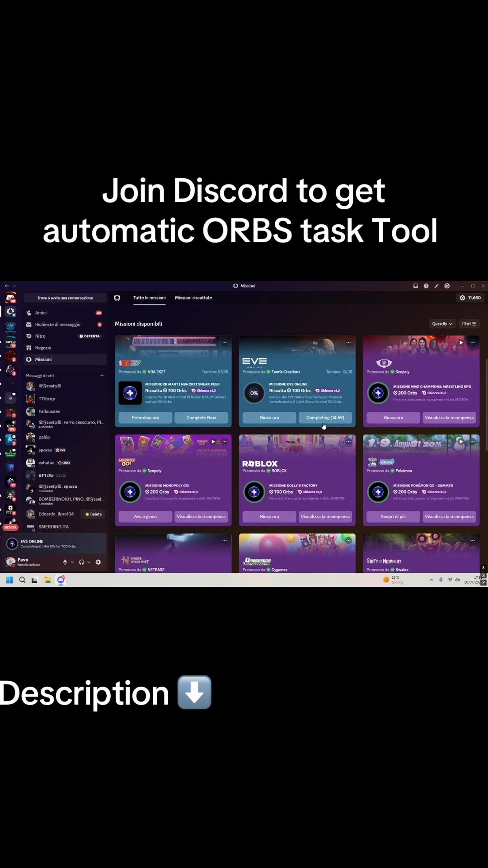
Task: Open the Pavo user profile avatar
Action: (10, 562)
